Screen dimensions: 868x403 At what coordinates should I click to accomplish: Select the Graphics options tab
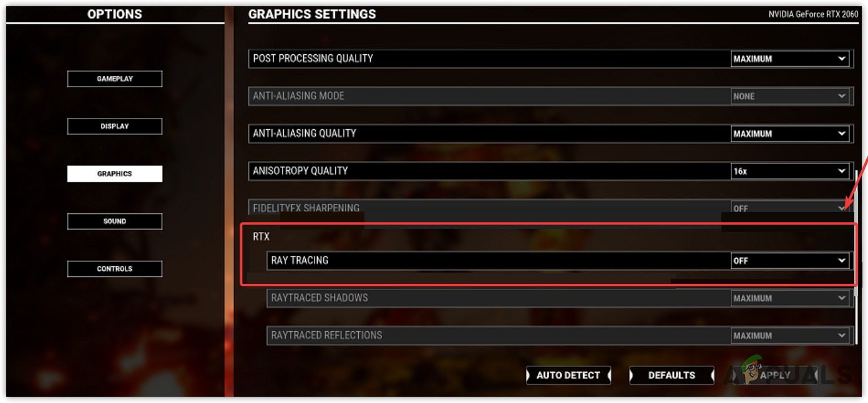115,173
